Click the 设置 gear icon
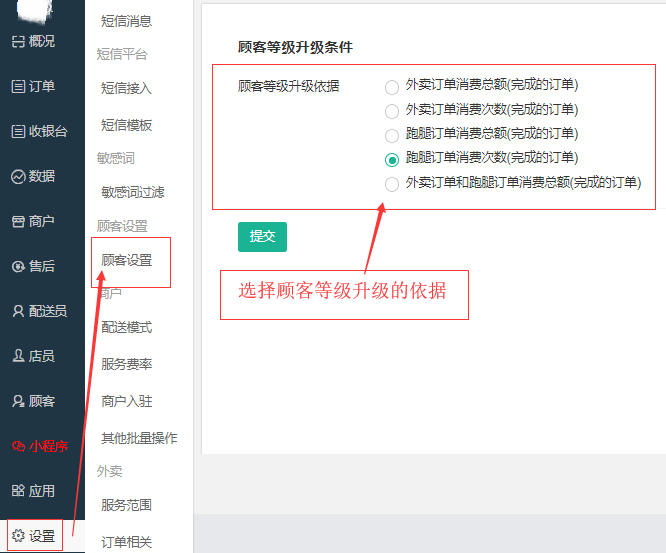Viewport: 666px width, 553px height. click(x=18, y=536)
